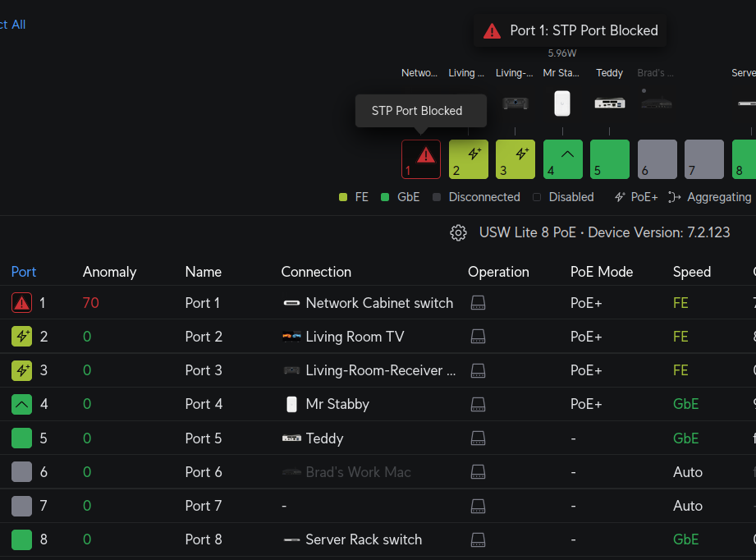Image resolution: width=756 pixels, height=560 pixels.
Task: Click operation icon for Port 2 row
Action: 478,337
